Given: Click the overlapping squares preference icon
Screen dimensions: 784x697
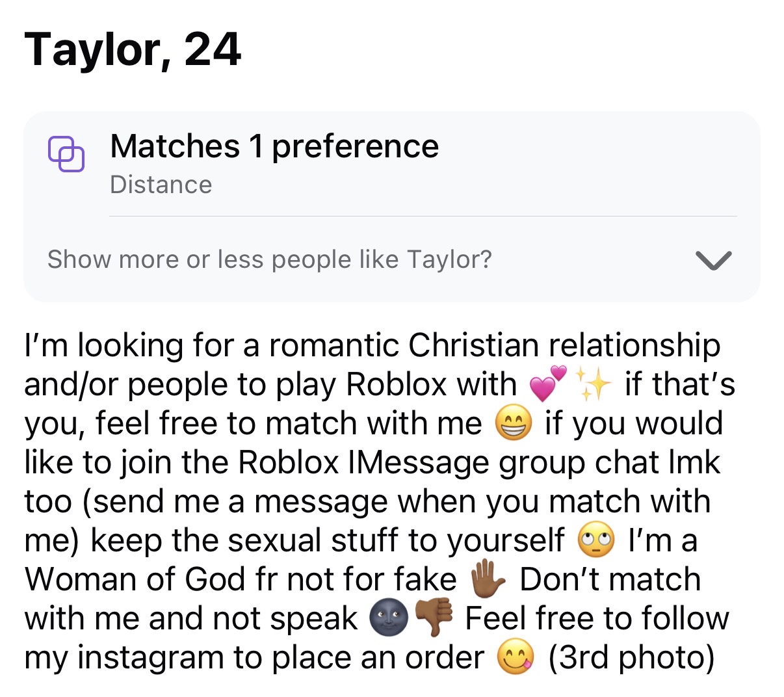Looking at the screenshot, I should 66,155.
